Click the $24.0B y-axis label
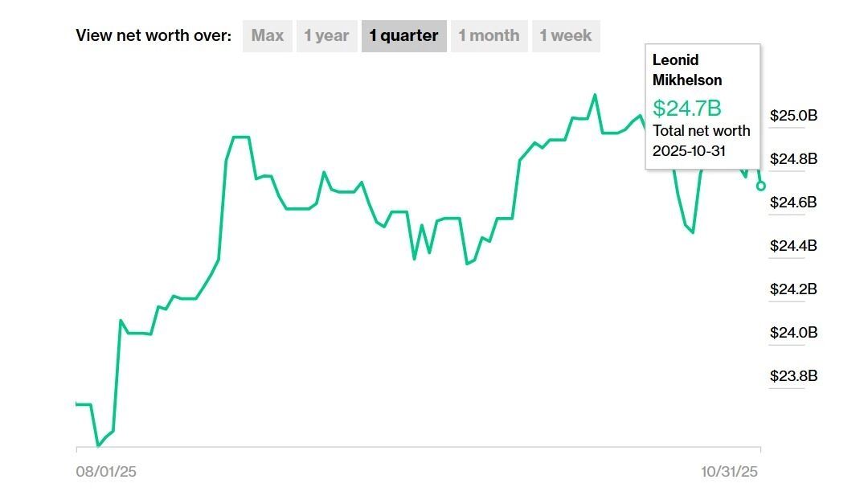 (792, 333)
